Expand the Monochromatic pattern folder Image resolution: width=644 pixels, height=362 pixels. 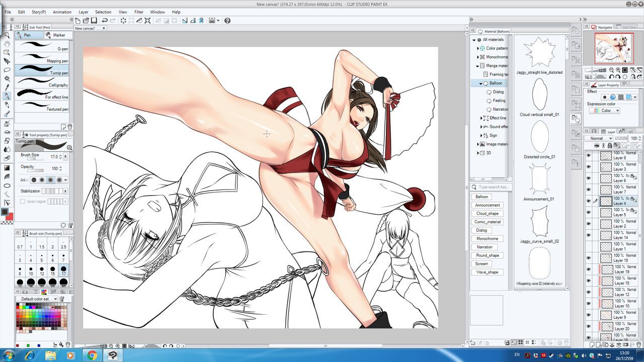(x=478, y=57)
